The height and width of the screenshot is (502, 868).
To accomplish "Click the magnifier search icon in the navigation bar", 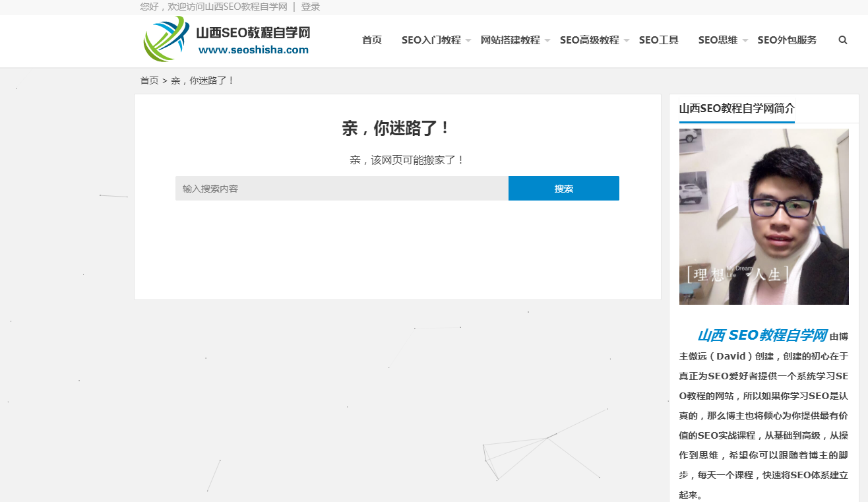I will tap(842, 40).
